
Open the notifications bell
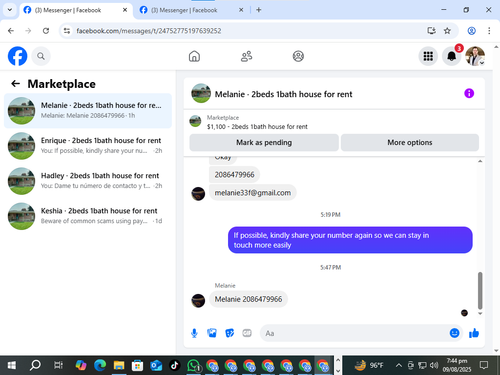[x=451, y=56]
